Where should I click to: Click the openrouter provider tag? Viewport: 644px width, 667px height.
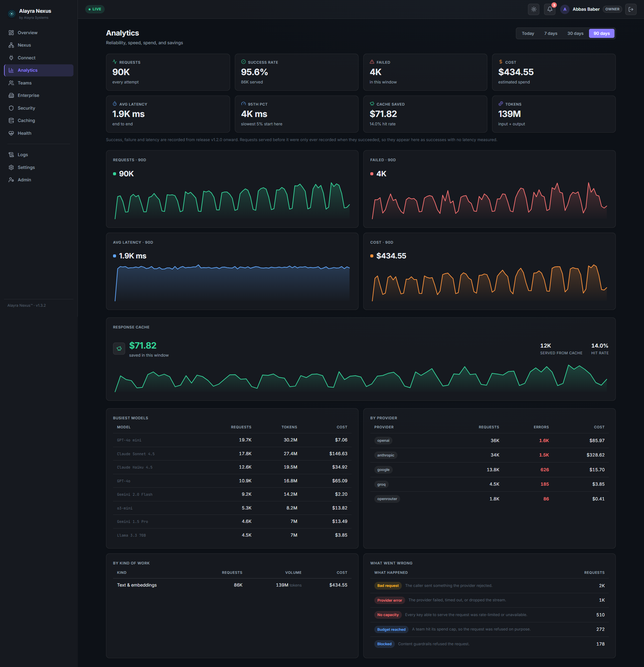pyautogui.click(x=387, y=499)
